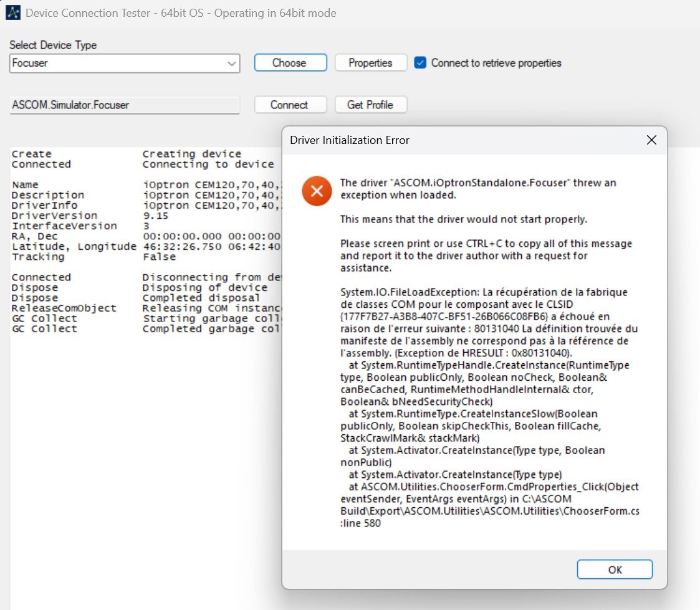Click OK in the error dialog
The image size is (700, 610).
coord(615,569)
